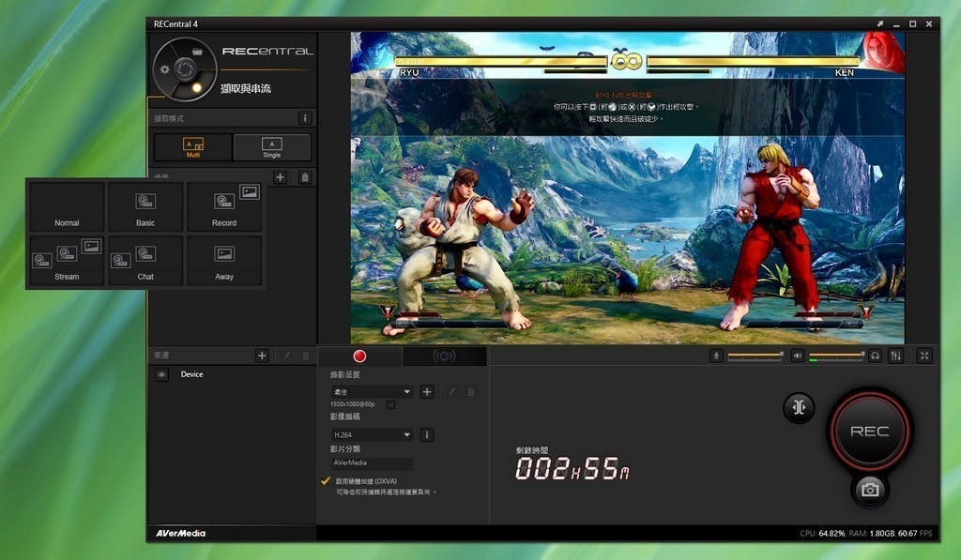Switch to the streaming tab
This screenshot has width=961, height=560.
pos(444,356)
